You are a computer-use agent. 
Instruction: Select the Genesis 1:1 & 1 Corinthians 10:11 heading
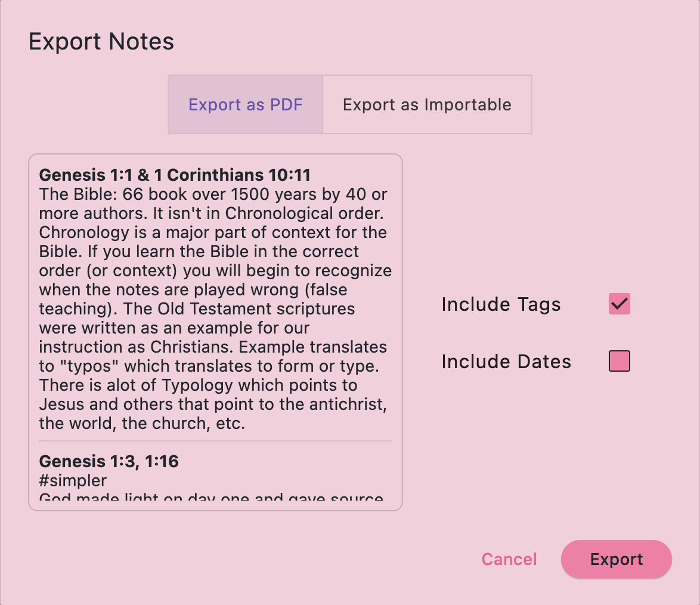point(174,175)
